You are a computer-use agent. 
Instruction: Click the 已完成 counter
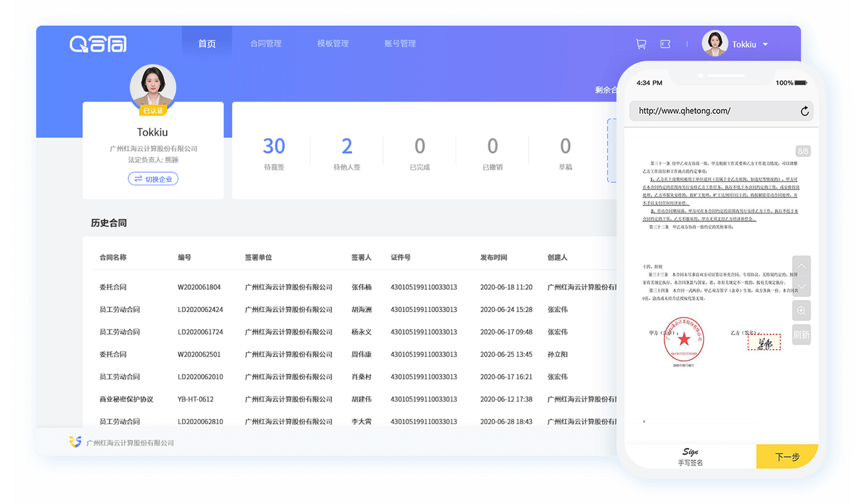[420, 153]
